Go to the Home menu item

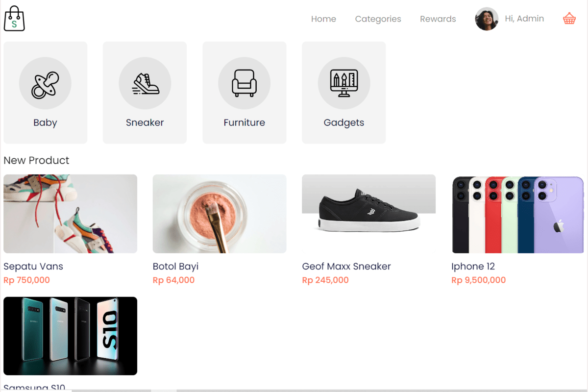tap(323, 19)
